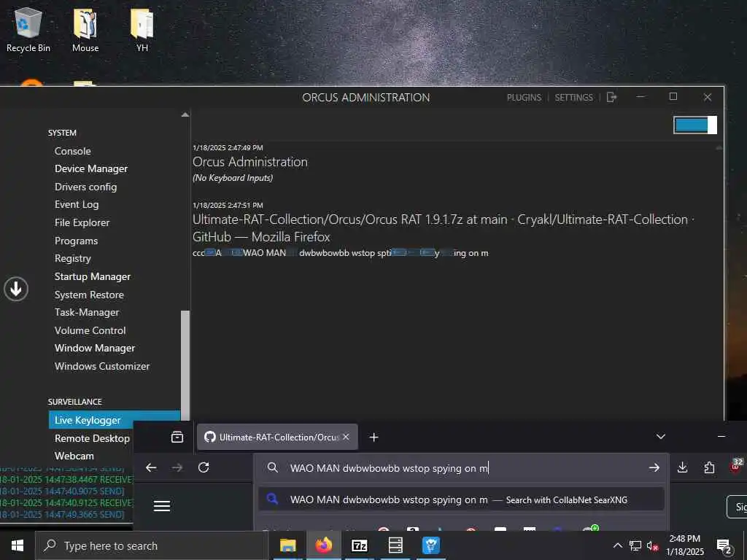This screenshot has height=560, width=747.
Task: Click the Orcus taskbar icon
Action: pyautogui.click(x=431, y=545)
